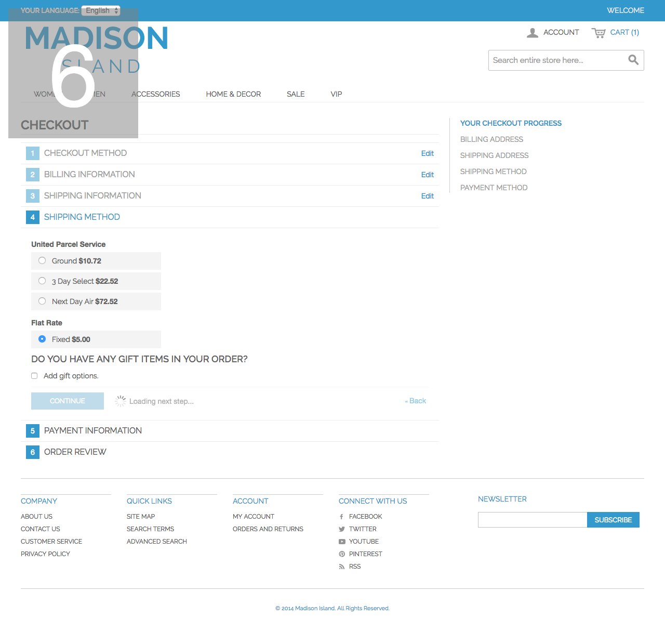Open the VIP menu
The width and height of the screenshot is (665, 644).
[336, 94]
